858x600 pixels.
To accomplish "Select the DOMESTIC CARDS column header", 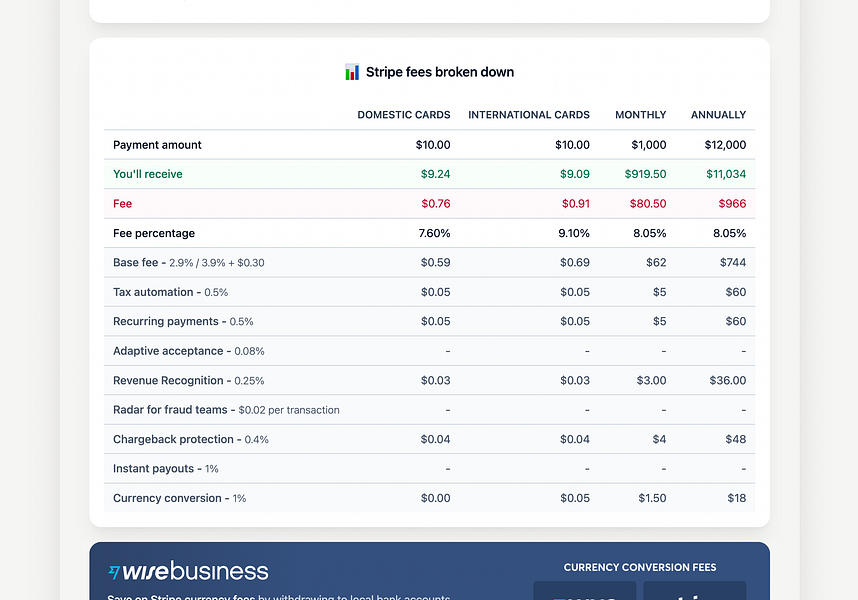I will tap(403, 114).
